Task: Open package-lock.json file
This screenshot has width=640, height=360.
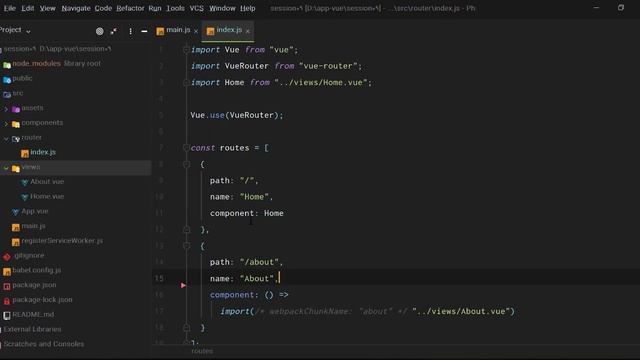Action: [x=42, y=300]
